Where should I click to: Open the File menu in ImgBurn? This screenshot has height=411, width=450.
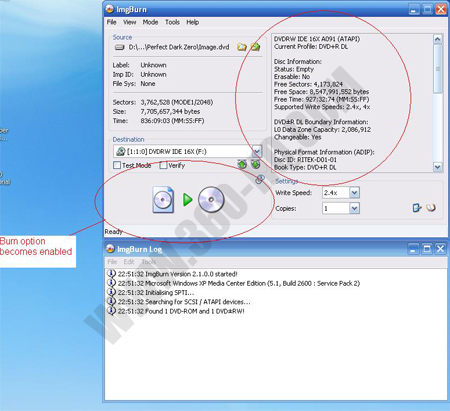(x=111, y=22)
